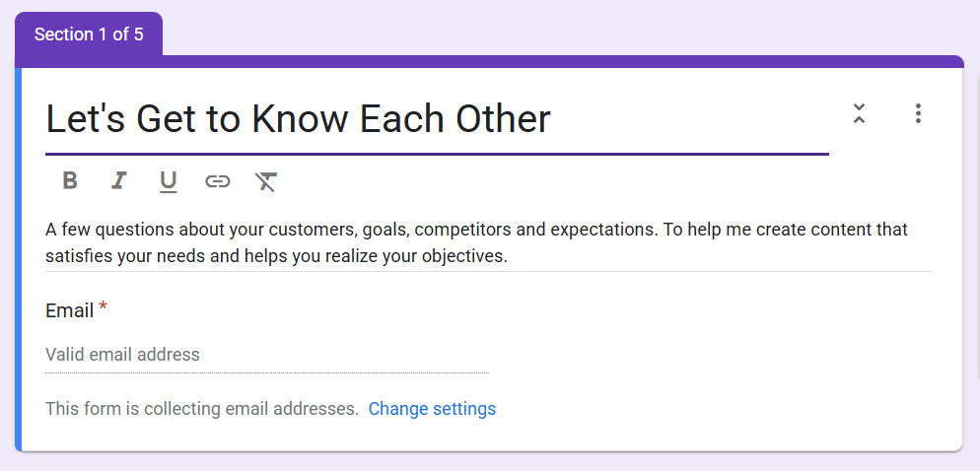Click the Email question label
Viewport: 980px width, 471px height.
(69, 310)
